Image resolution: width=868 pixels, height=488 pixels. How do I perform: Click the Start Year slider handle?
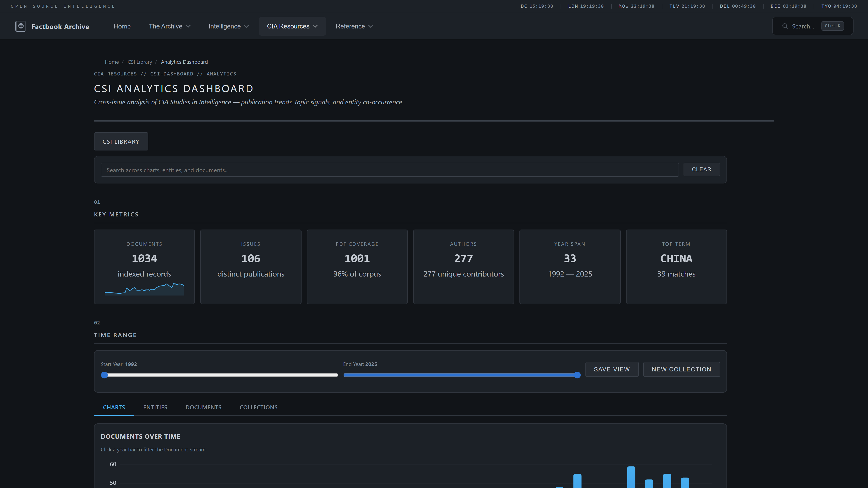(x=104, y=375)
